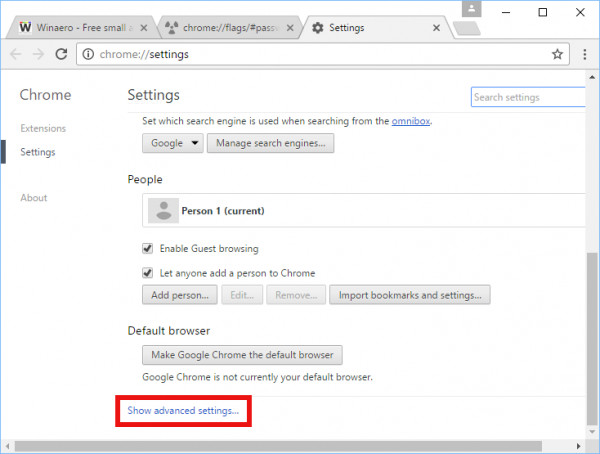Click the Default browser heading
This screenshot has width=600, height=454.
pos(169,330)
